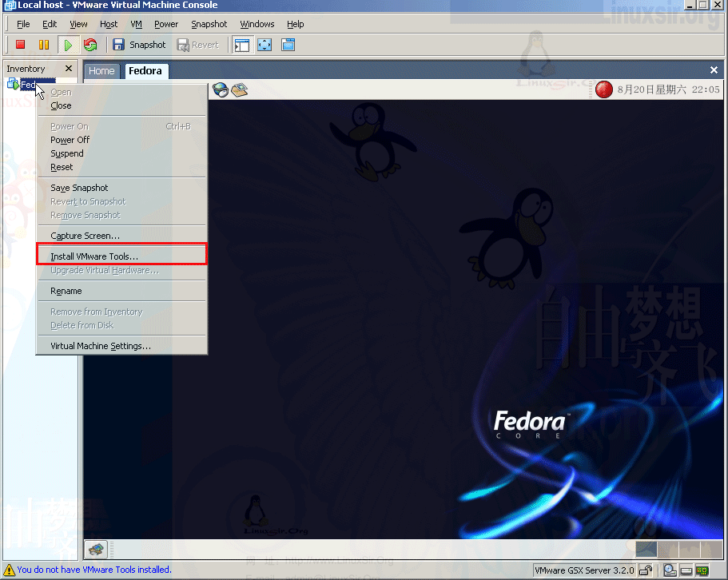Click the Quick Switch mode toolbar icon
This screenshot has height=580, width=728.
tap(288, 45)
